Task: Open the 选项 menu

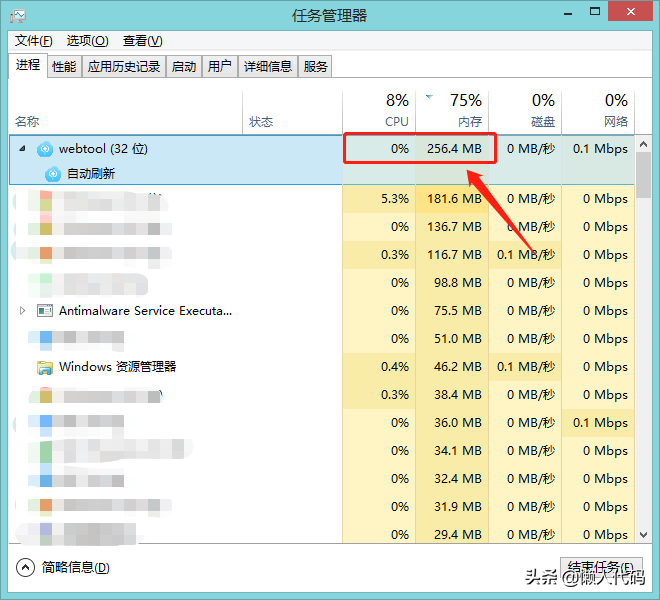Action: click(x=87, y=41)
